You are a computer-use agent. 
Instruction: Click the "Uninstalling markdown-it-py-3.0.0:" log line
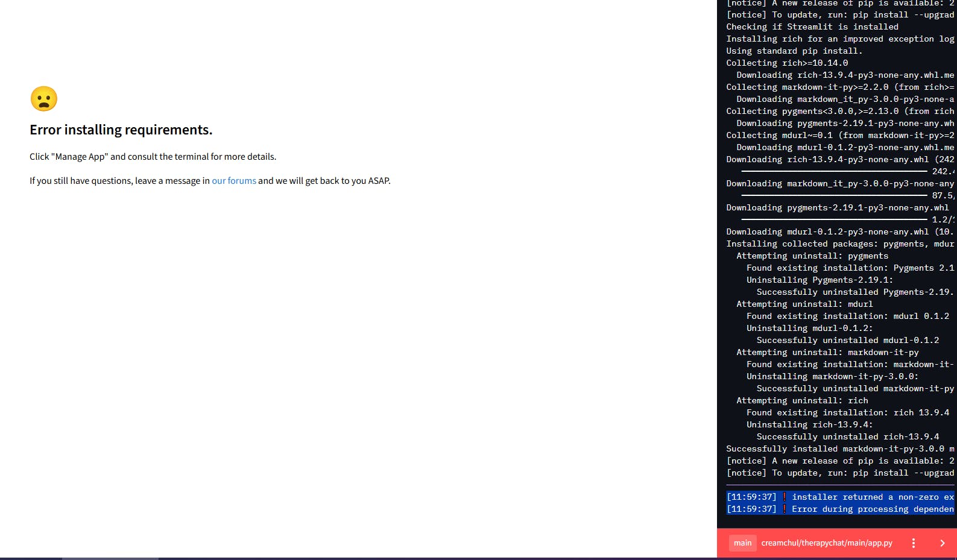pyautogui.click(x=833, y=377)
